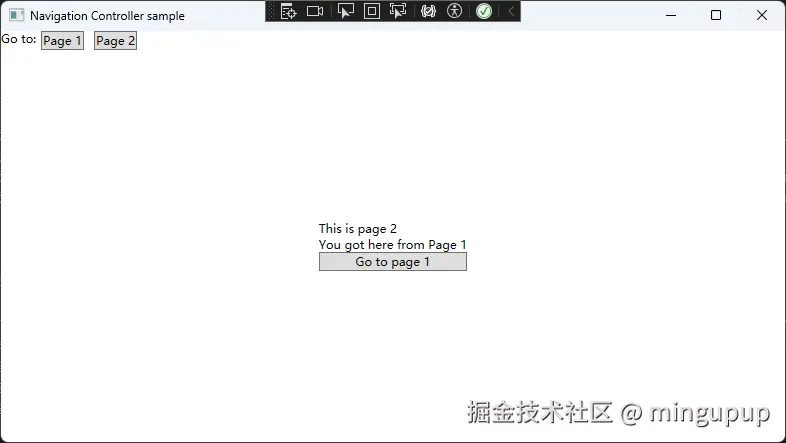Click the 'Go to page 1' button

point(392,262)
